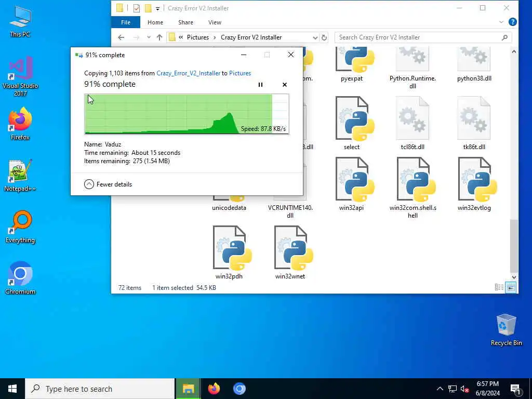Click the New Folder quick access icon
Viewport: 532px width, 399px height.
[x=148, y=8]
